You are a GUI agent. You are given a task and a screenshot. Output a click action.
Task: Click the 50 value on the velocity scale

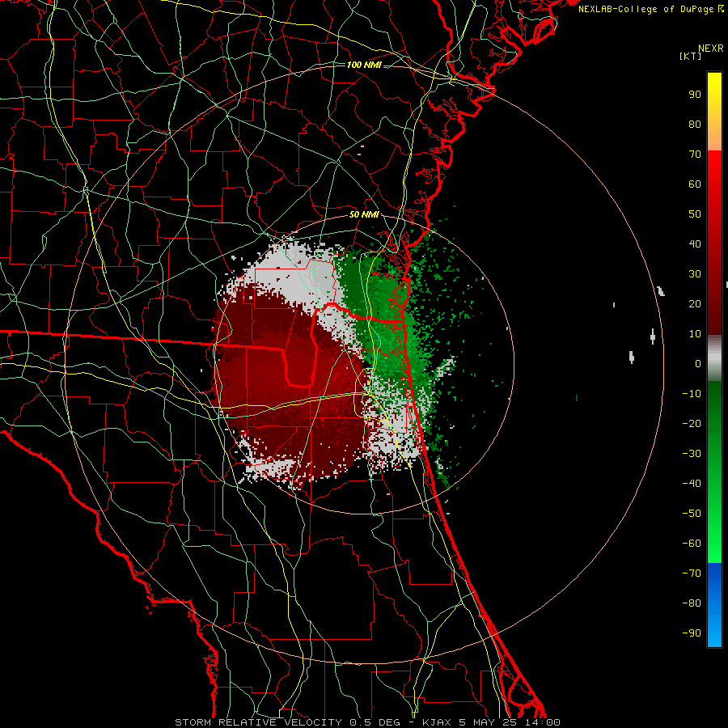tap(695, 214)
